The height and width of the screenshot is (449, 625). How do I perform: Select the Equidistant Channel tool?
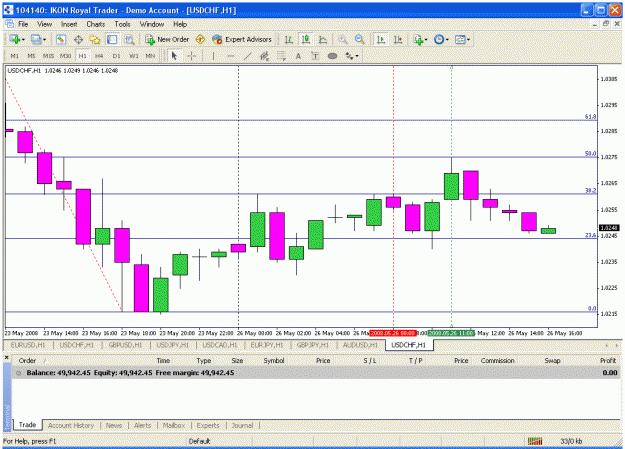point(264,56)
